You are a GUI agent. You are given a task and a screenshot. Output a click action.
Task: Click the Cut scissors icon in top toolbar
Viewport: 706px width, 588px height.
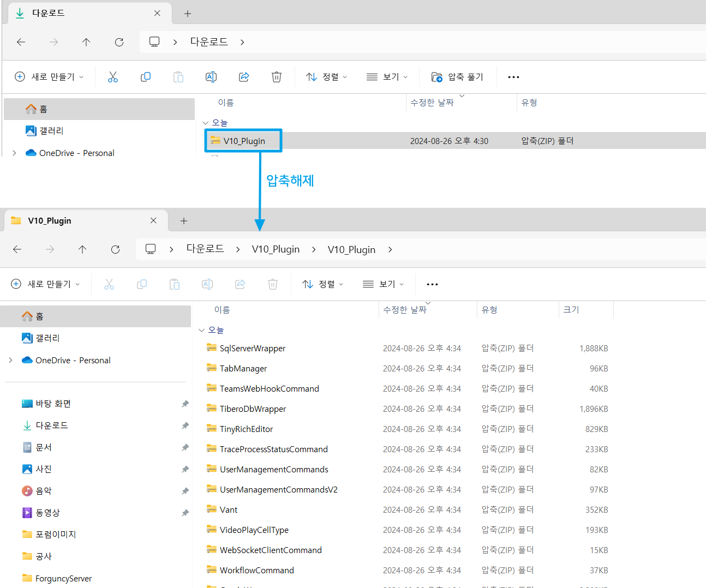(113, 77)
